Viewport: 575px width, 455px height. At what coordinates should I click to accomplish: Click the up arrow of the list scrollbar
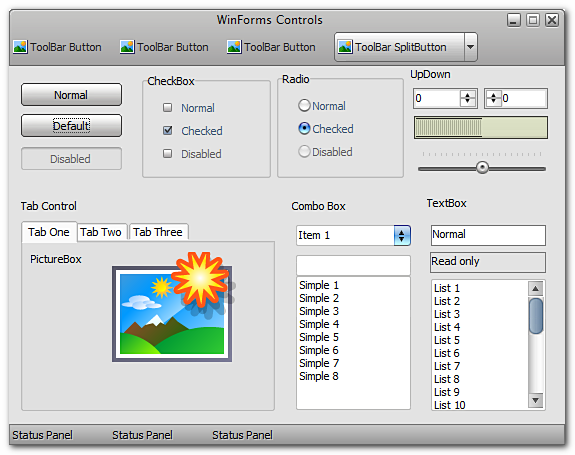(535, 289)
